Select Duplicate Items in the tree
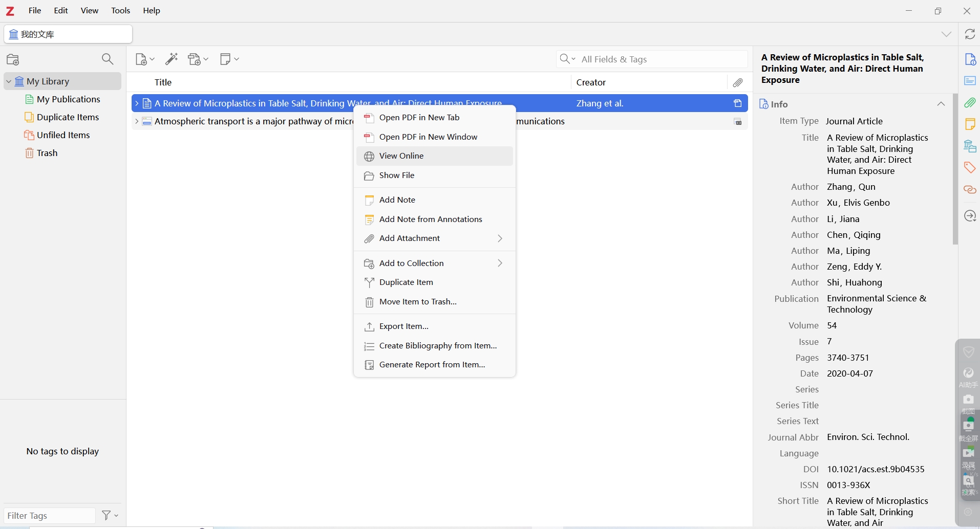 61,117
